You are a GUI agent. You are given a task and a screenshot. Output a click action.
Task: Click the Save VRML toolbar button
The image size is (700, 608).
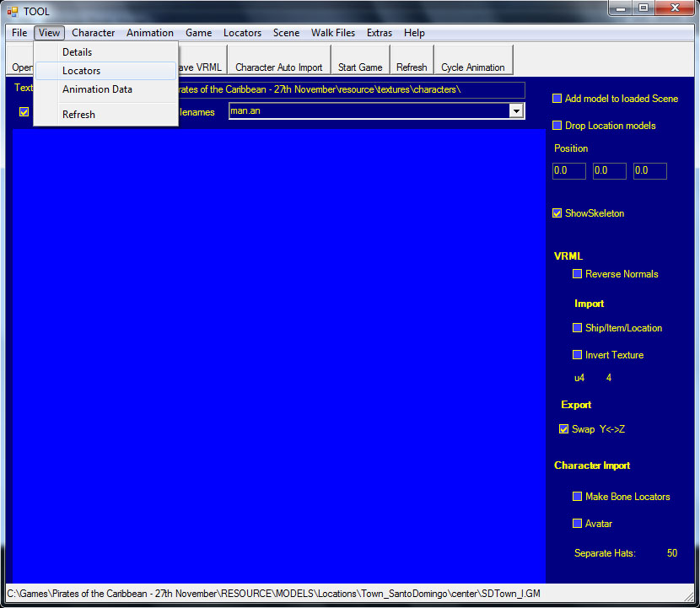pos(201,60)
